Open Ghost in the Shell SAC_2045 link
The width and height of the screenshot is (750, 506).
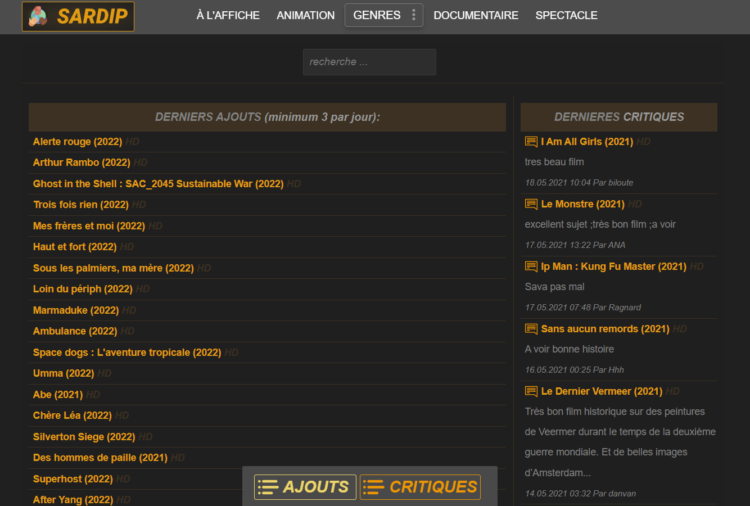[158, 184]
